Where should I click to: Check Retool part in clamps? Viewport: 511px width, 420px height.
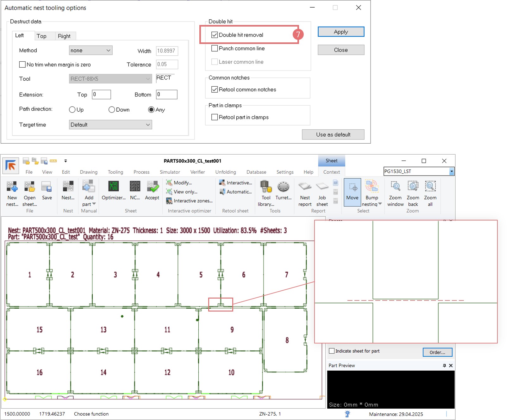click(215, 117)
